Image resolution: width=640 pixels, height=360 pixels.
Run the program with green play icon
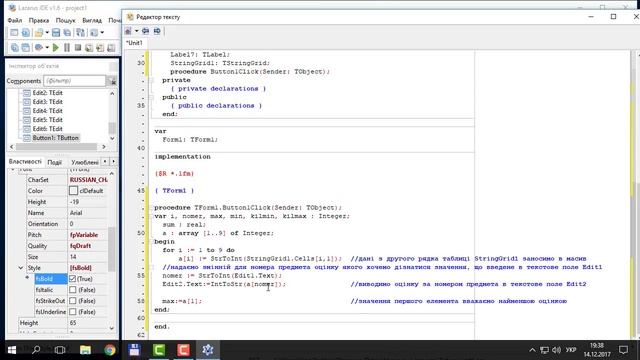(x=56, y=48)
